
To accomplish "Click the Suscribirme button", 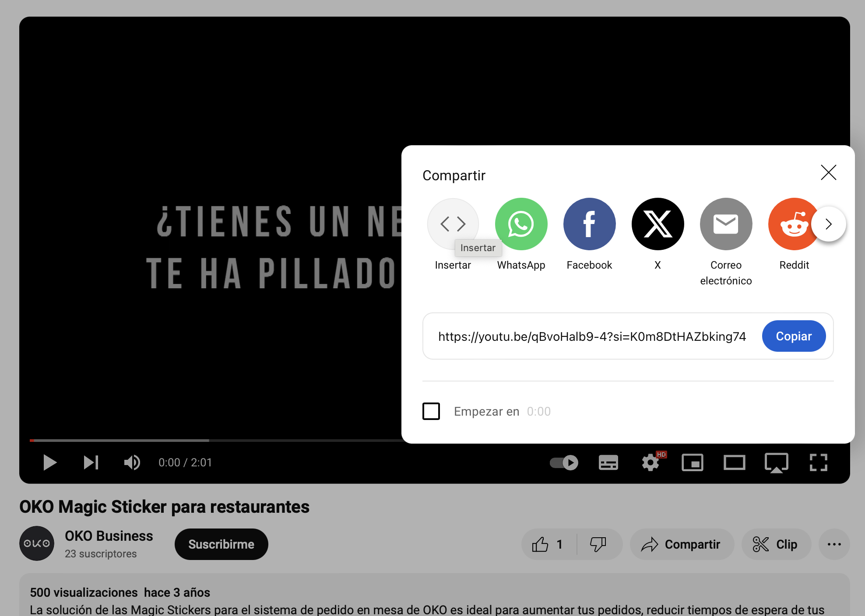I will [x=221, y=544].
